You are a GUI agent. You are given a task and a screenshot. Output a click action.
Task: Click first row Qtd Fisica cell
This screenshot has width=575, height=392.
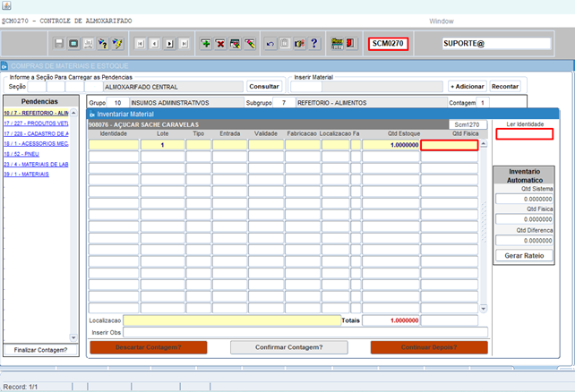click(x=450, y=145)
